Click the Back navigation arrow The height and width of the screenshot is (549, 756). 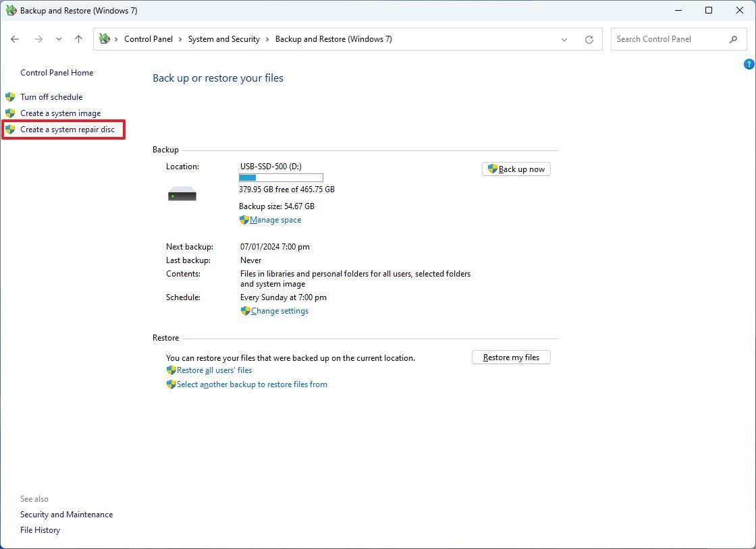click(x=15, y=39)
